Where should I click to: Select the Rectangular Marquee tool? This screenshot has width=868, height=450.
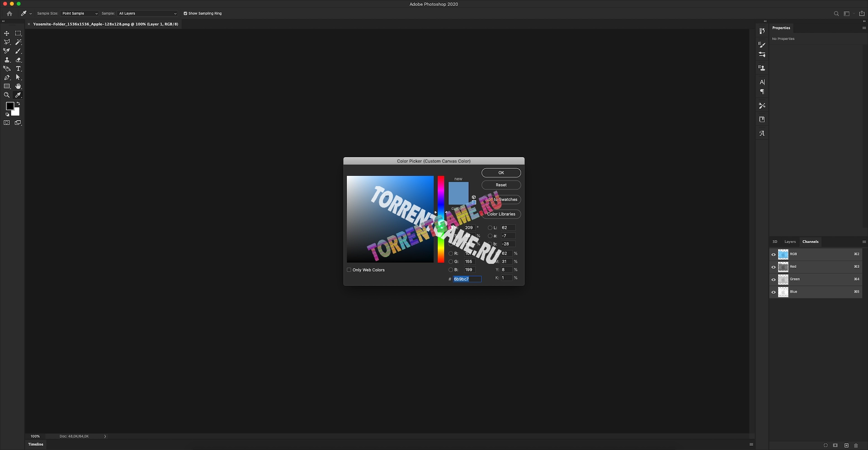(18, 33)
